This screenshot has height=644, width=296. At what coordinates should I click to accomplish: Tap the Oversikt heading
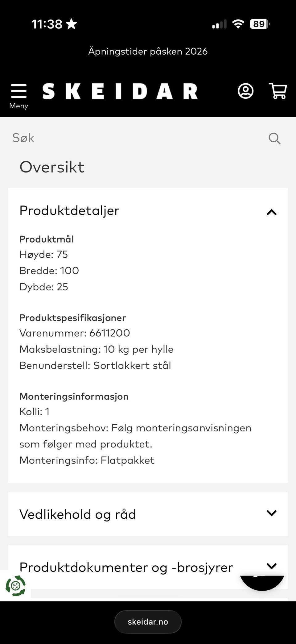point(52,167)
